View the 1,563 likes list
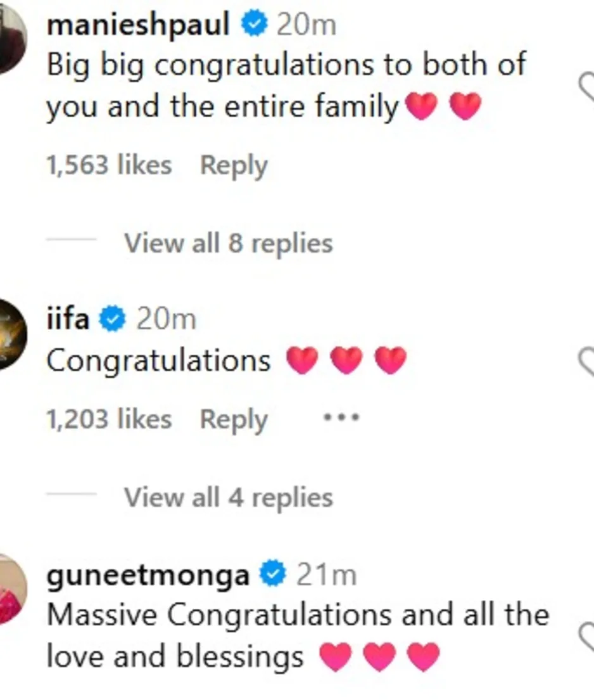The image size is (594, 700). pos(109,165)
